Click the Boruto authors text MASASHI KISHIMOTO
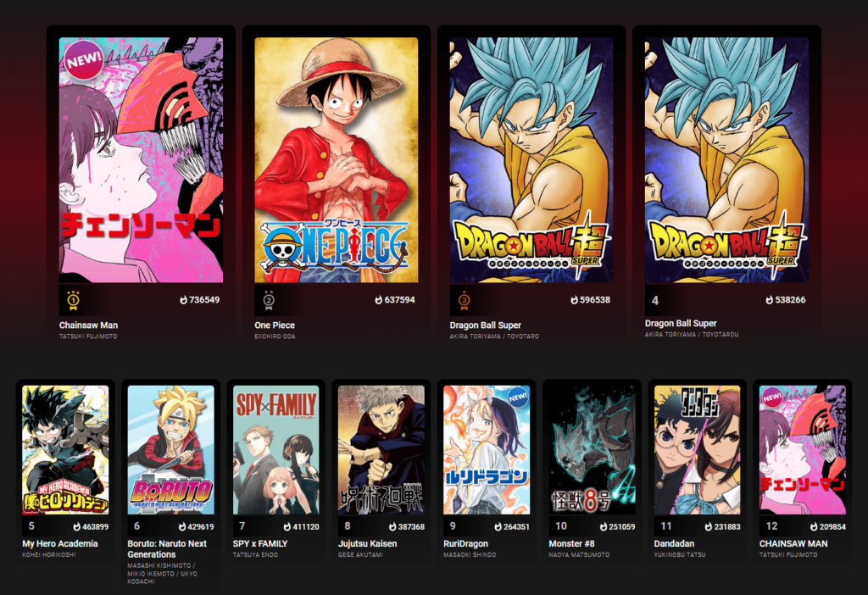The height and width of the screenshot is (595, 868). (x=159, y=565)
